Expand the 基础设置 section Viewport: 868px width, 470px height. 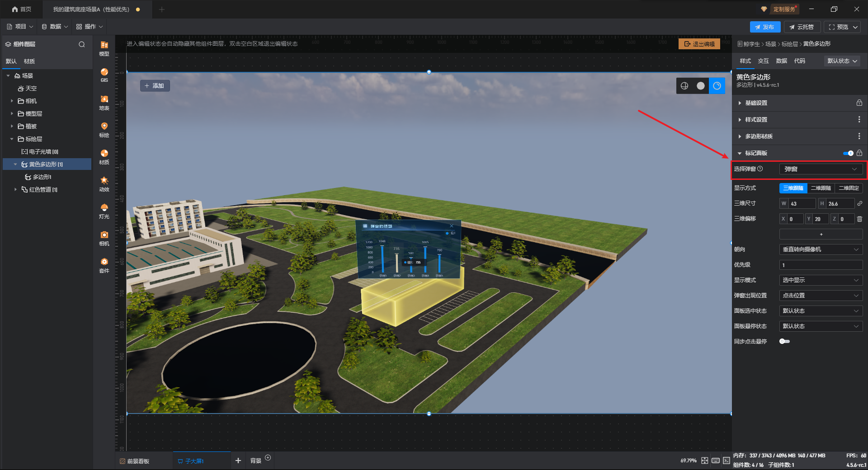(x=756, y=103)
